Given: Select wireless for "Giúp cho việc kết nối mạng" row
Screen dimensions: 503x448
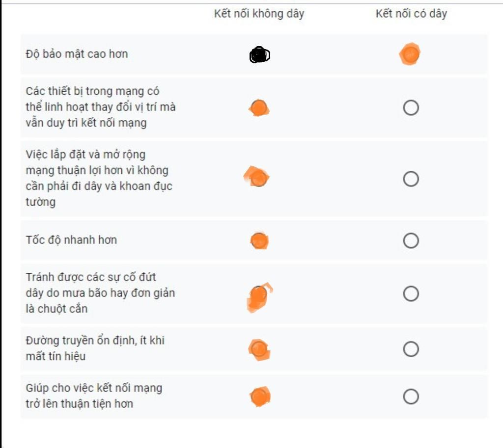Looking at the screenshot, I should pos(260,396).
